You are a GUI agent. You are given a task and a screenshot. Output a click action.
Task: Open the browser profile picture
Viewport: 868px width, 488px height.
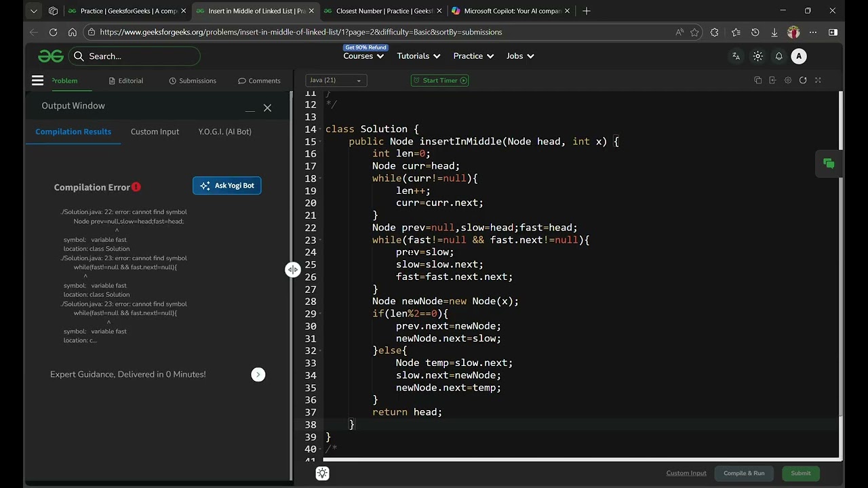[793, 32]
